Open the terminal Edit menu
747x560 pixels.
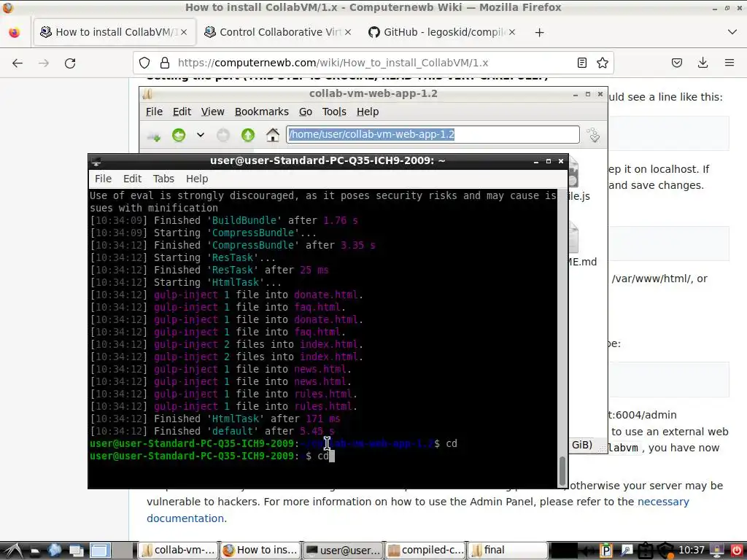[132, 179]
